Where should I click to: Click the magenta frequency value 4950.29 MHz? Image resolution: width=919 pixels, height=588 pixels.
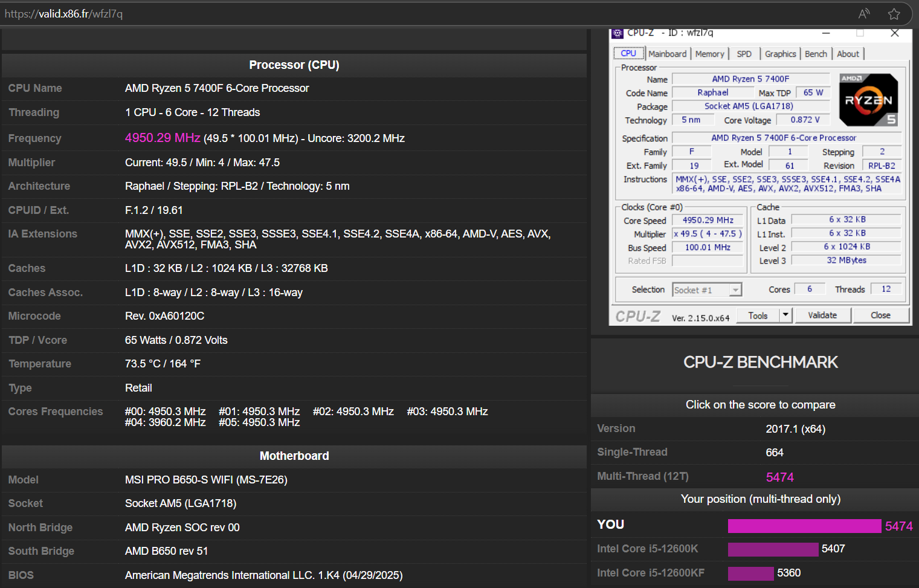(x=163, y=138)
